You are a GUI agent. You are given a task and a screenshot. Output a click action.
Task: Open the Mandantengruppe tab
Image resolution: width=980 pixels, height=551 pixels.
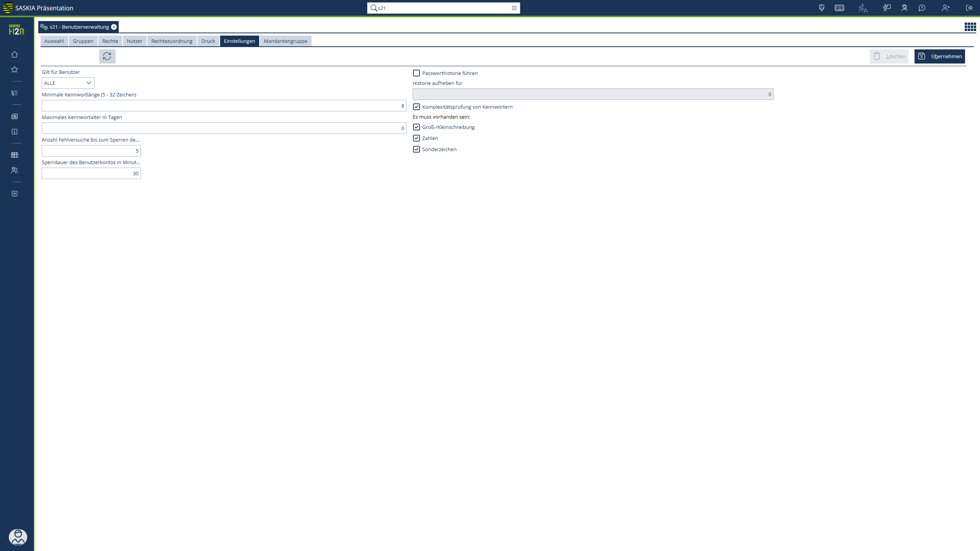pyautogui.click(x=285, y=41)
